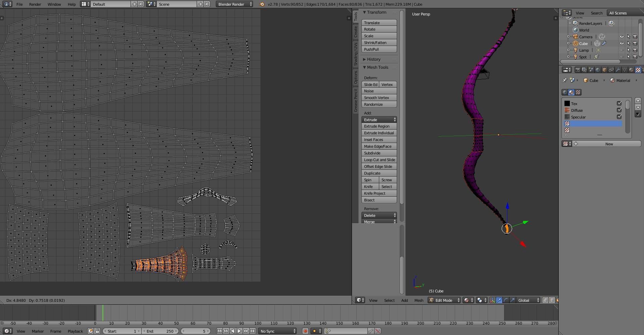644x335 pixels.
Task: Open the Global orientation dropdown
Action: tap(529, 300)
